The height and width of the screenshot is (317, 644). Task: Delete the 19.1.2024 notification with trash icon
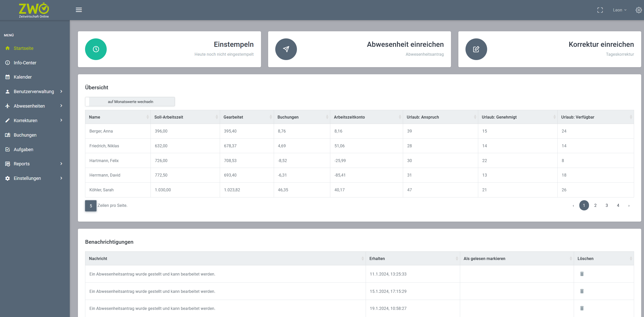pyautogui.click(x=582, y=308)
